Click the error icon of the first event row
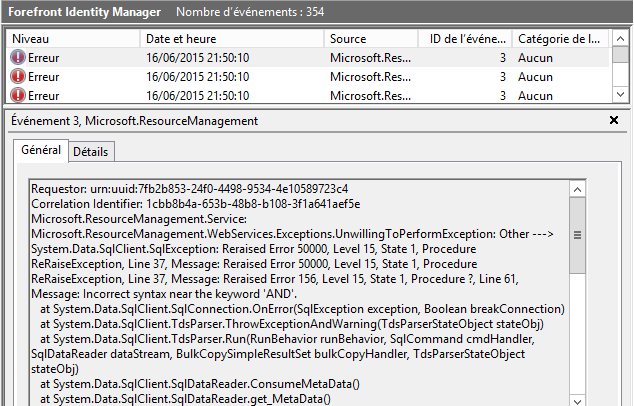 coord(17,57)
